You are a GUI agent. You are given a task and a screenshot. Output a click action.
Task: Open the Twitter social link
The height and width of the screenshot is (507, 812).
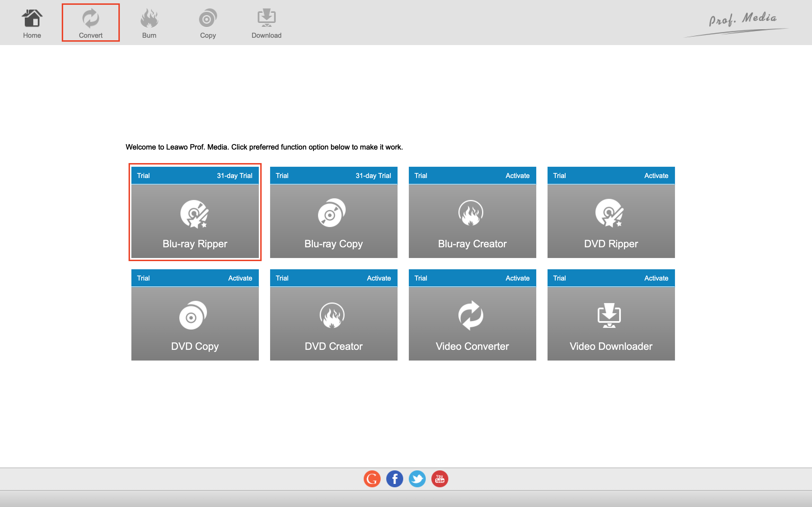pyautogui.click(x=417, y=479)
